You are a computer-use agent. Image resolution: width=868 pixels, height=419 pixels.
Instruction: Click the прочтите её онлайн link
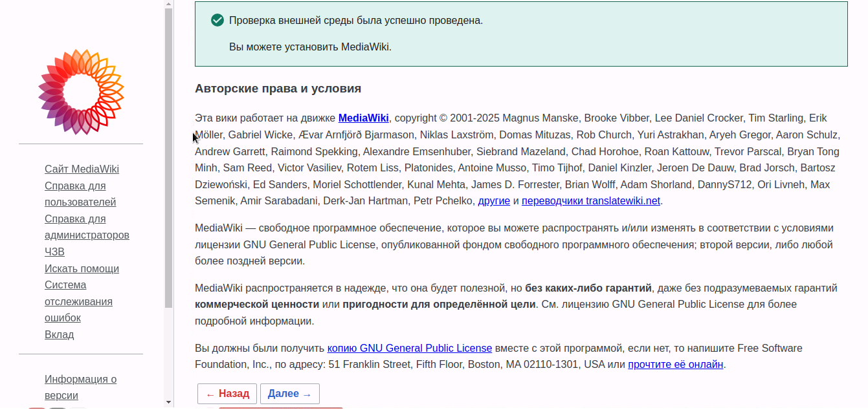(675, 365)
